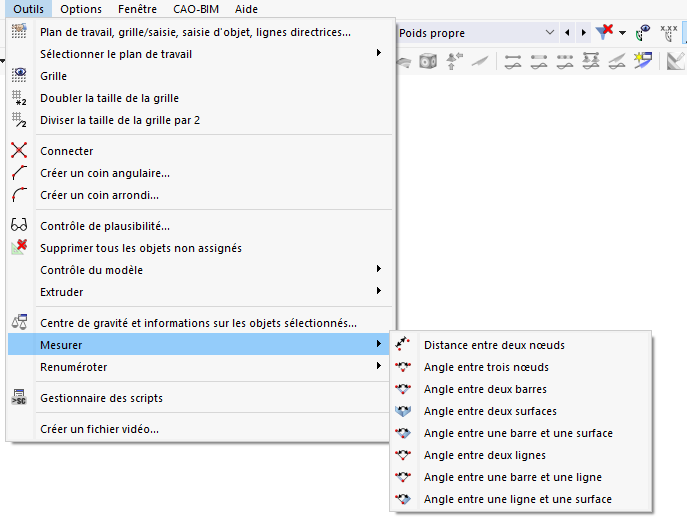Select Distance entre deux nœuds
Image resolution: width=687 pixels, height=517 pixels.
(494, 345)
